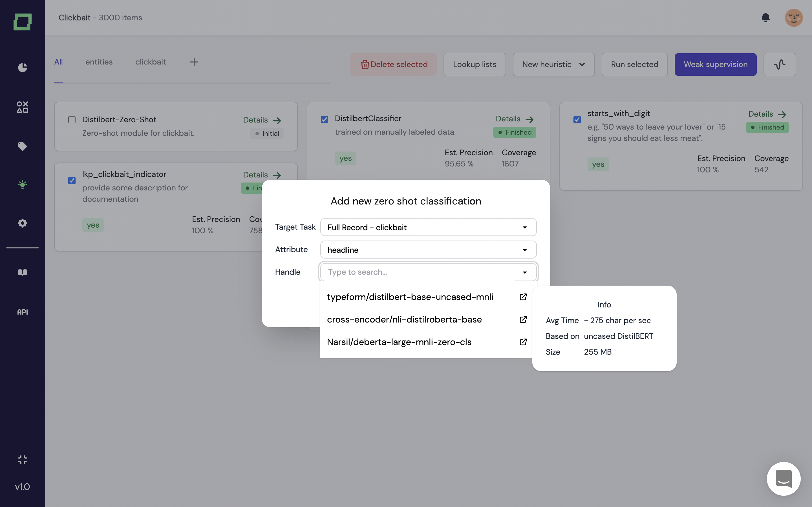
Task: Click the minimize fullscreen arrows icon
Action: 23,459
